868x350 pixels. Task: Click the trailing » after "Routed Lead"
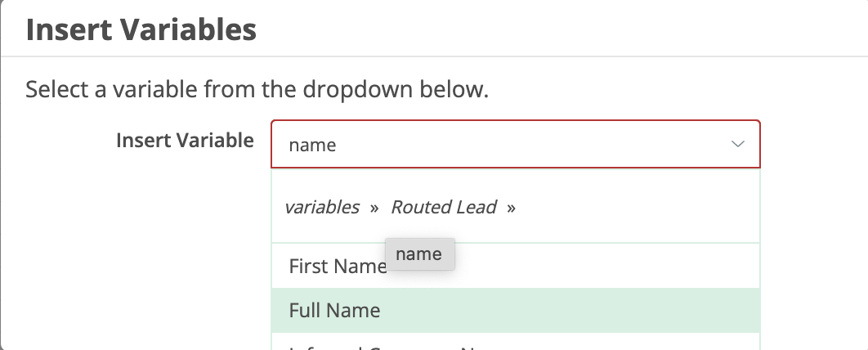pyautogui.click(x=511, y=208)
